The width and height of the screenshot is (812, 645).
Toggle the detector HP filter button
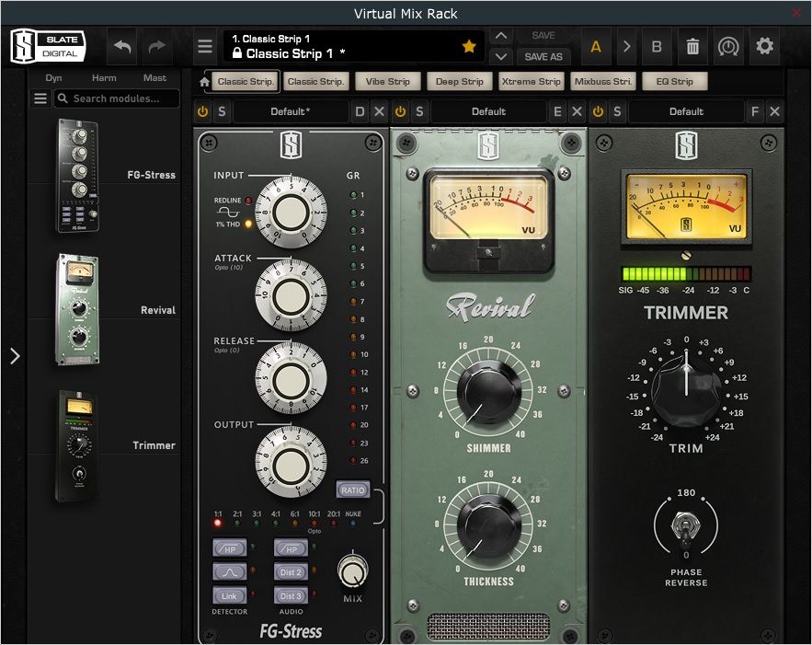[229, 549]
